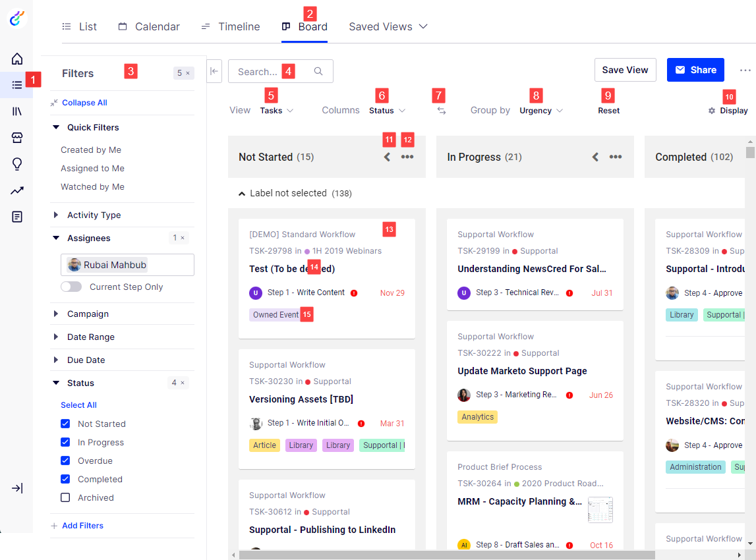Uncheck the In Progress status checkbox
756x560 pixels.
pos(65,442)
